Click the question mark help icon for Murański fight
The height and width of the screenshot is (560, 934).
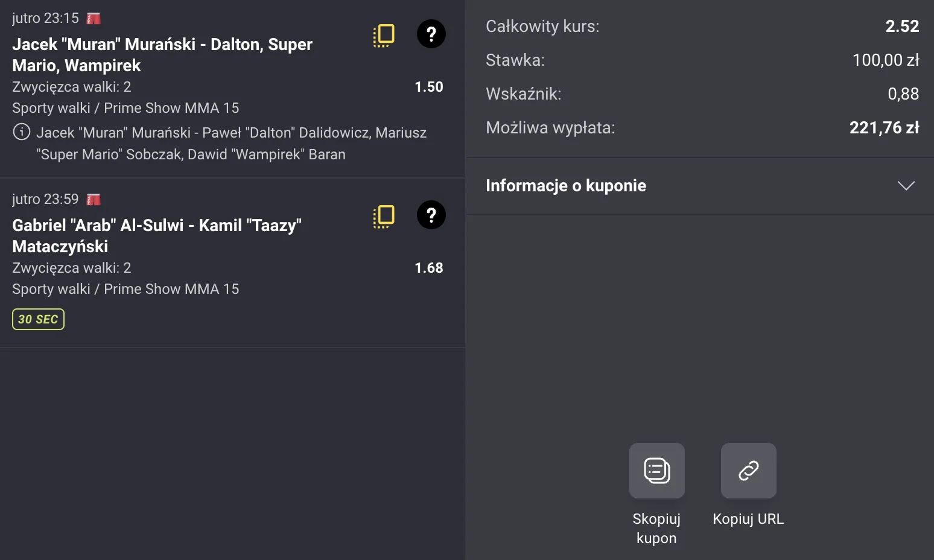point(431,34)
